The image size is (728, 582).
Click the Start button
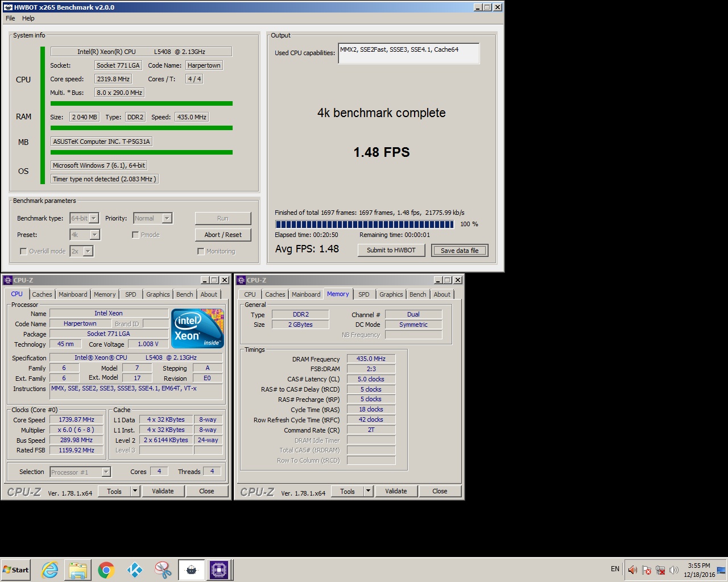[16, 569]
